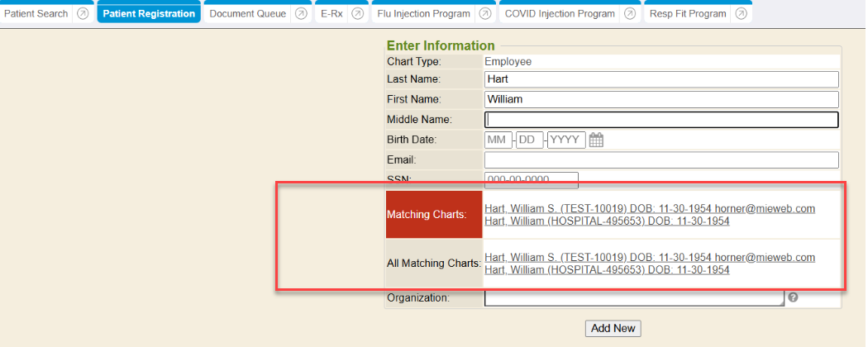
Task: Click the Last Name field containing Hart
Action: 661,79
